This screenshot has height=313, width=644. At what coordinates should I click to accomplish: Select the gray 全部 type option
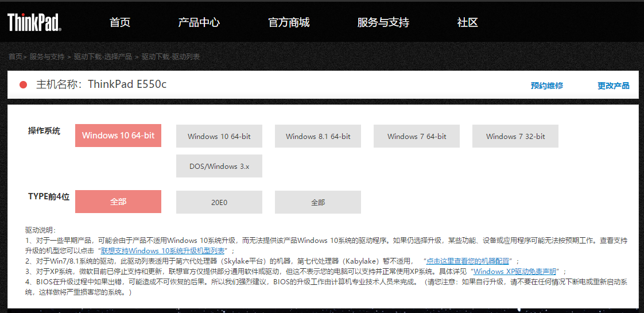click(x=318, y=202)
